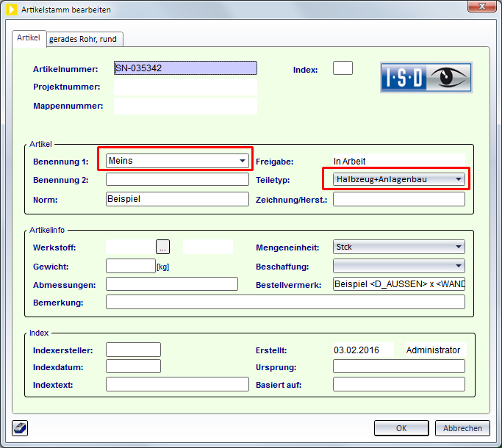Click the Indexersteller input field
502x448 pixels.
pos(133,350)
